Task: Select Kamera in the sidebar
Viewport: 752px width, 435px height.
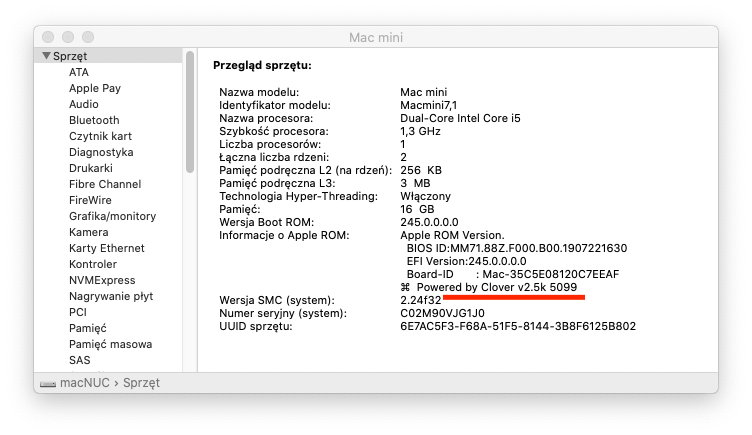Action: 89,232
